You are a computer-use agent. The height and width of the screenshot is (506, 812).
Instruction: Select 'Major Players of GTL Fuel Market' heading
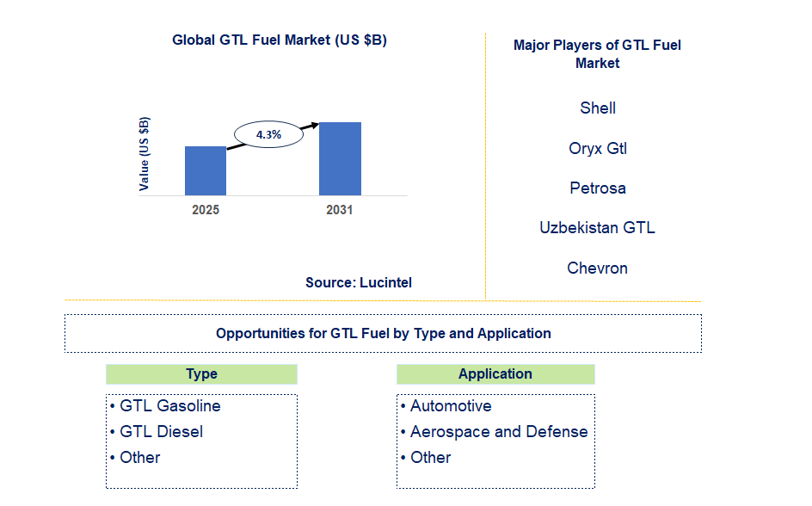[x=597, y=54]
